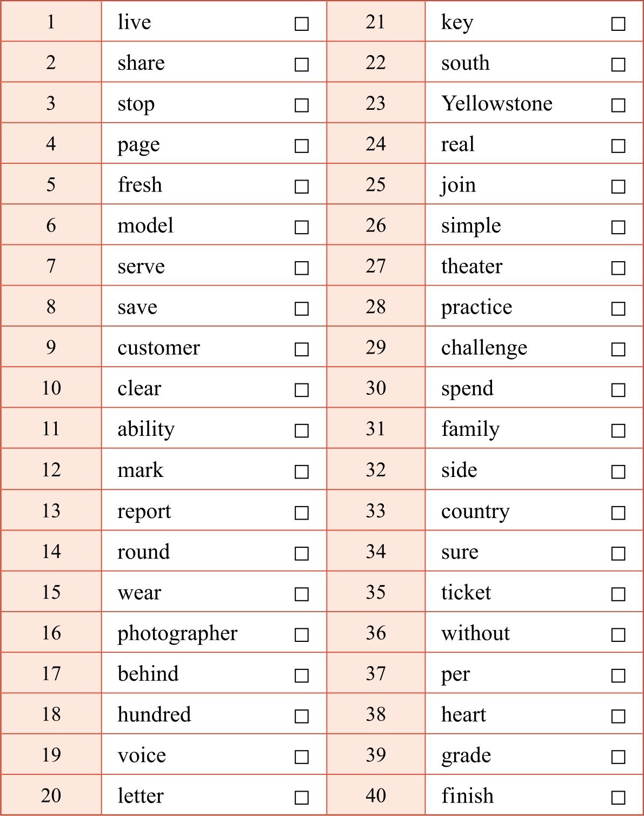
Task: Check the 'finish' checkbox
Action: 618,797
